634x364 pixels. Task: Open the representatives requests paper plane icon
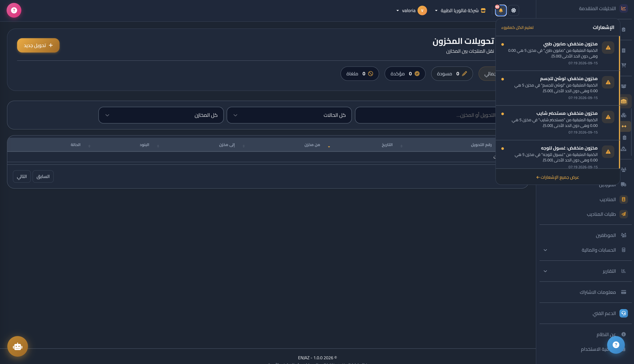pyautogui.click(x=624, y=214)
